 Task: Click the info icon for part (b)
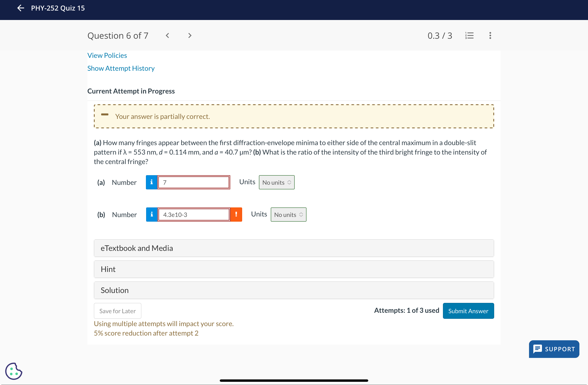click(x=152, y=215)
